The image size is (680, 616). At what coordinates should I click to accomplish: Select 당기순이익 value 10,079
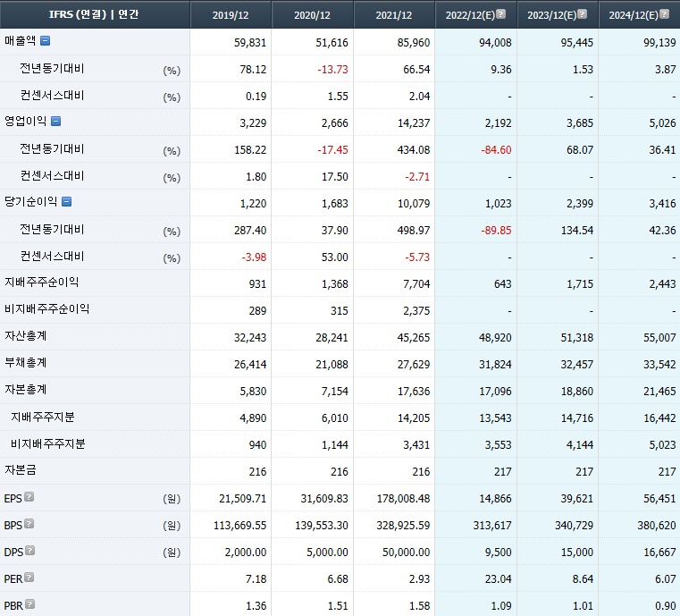pos(414,204)
